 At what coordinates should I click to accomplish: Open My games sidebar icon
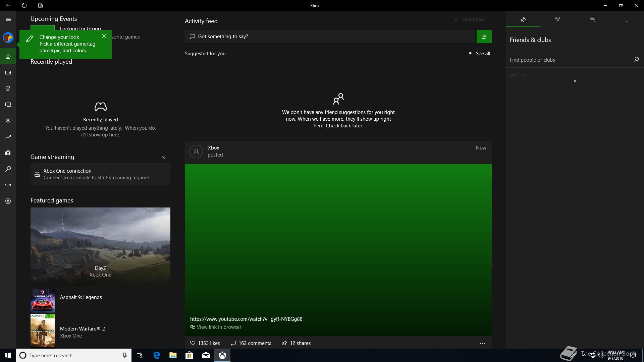tap(8, 72)
